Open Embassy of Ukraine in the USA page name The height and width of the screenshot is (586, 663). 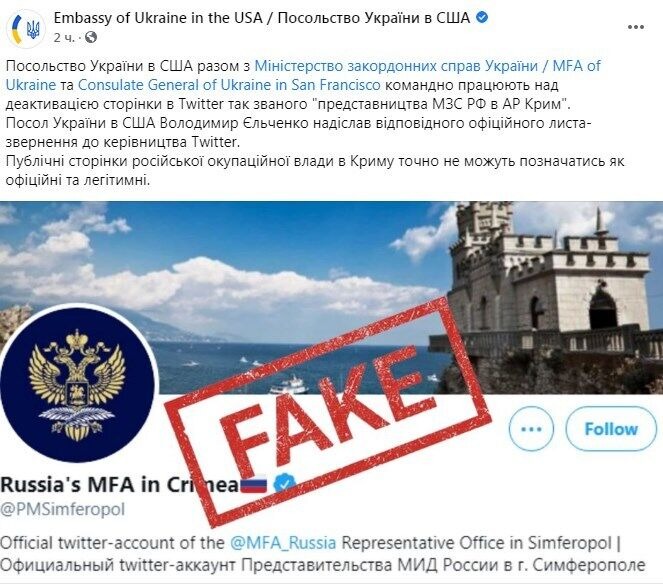tap(262, 18)
